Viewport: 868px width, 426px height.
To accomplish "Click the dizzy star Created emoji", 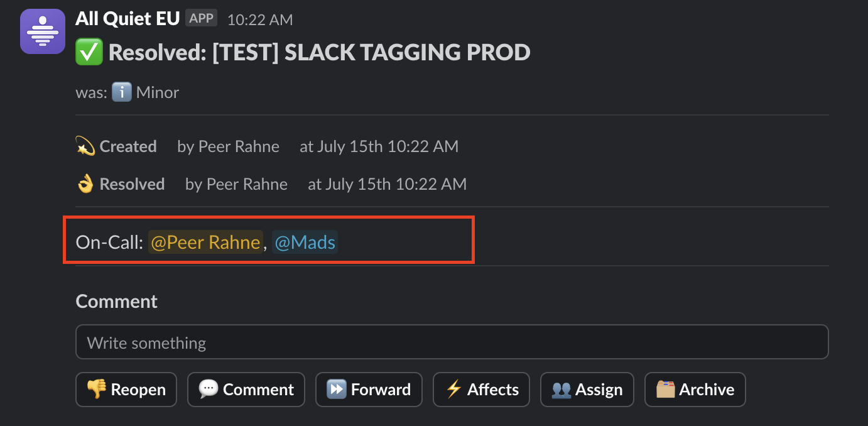I will point(85,146).
